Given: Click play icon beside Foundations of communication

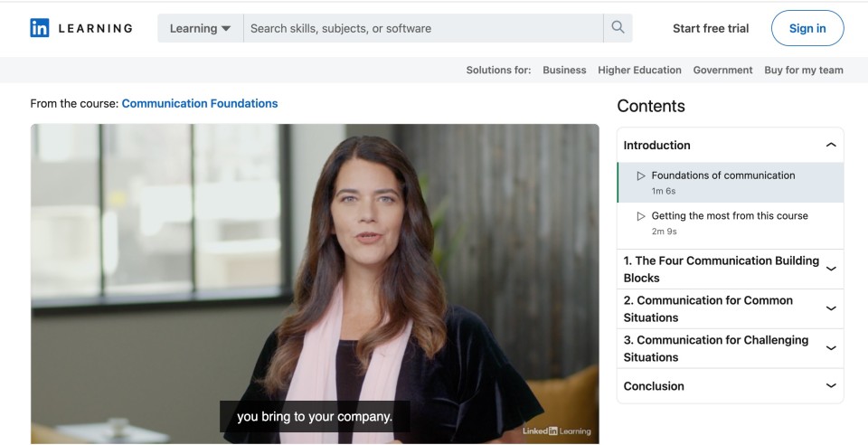Looking at the screenshot, I should pyautogui.click(x=641, y=176).
